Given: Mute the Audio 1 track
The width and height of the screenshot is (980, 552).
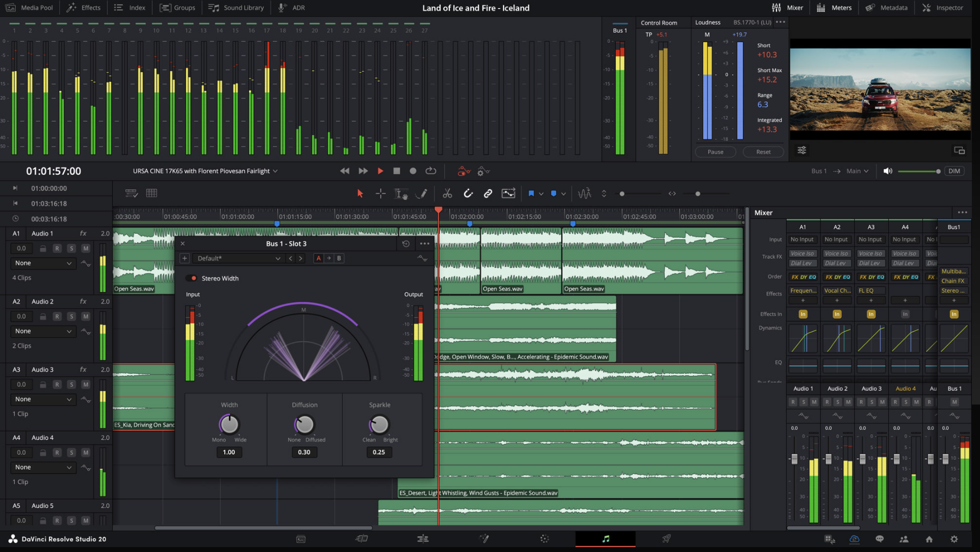Looking at the screenshot, I should pos(85,248).
